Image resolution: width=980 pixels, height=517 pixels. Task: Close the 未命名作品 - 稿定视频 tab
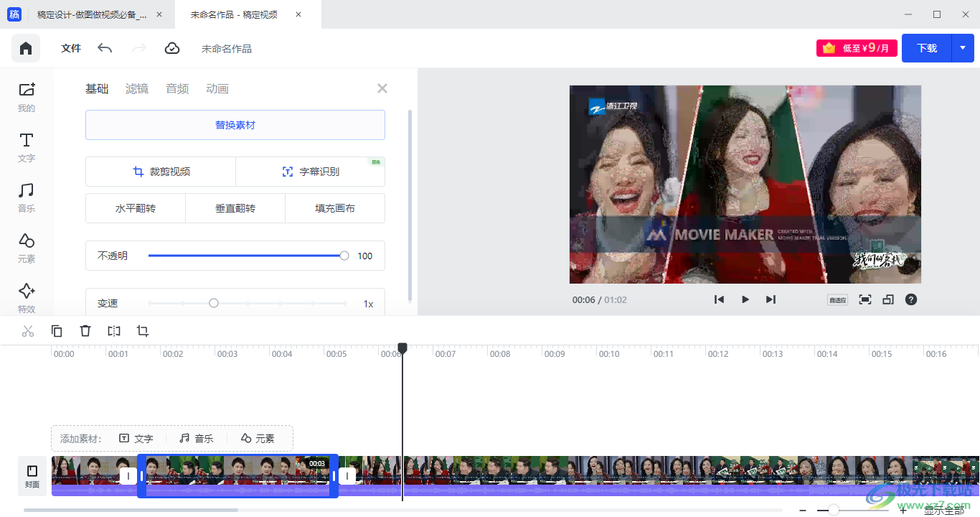click(298, 14)
